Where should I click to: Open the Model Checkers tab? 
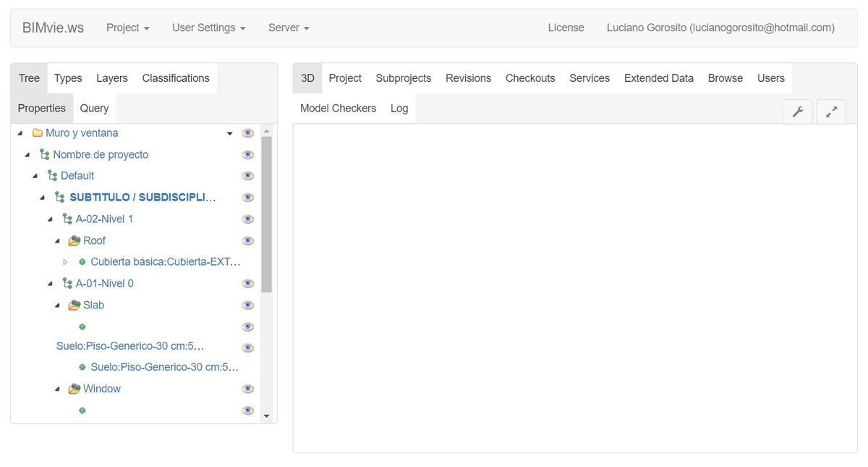click(339, 108)
